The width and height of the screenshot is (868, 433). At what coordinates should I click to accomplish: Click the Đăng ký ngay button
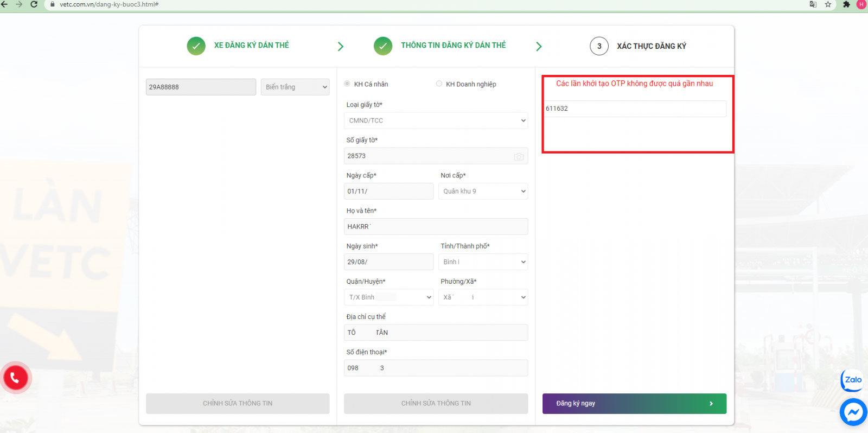pos(634,403)
